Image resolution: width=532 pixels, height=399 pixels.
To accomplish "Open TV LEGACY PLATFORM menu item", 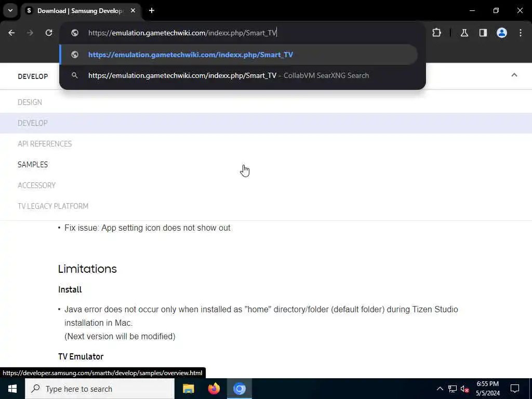I will [x=53, y=206].
